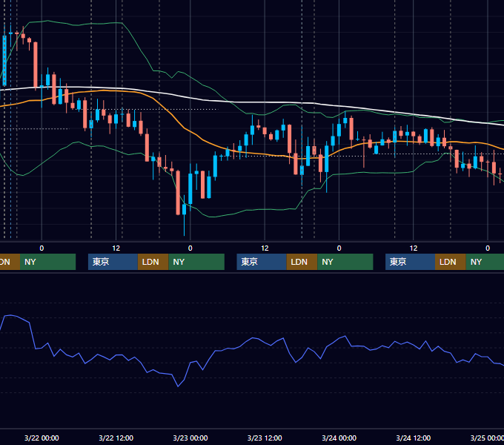Select the 東京 session block nearest 3/23 12:00
504x445 pixels.
[x=262, y=262]
